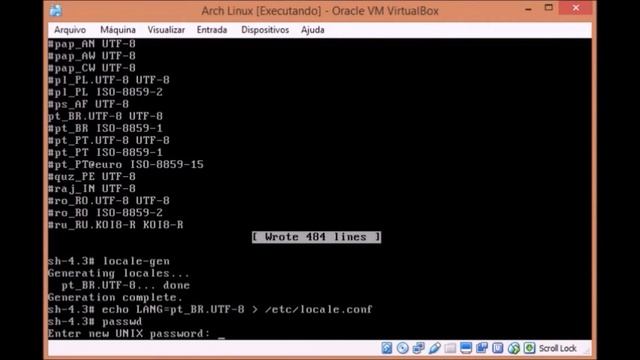This screenshot has height=360, width=640.
Task: Click the '#pt_PT@euro ISO-8859-15' line
Action: click(126, 164)
